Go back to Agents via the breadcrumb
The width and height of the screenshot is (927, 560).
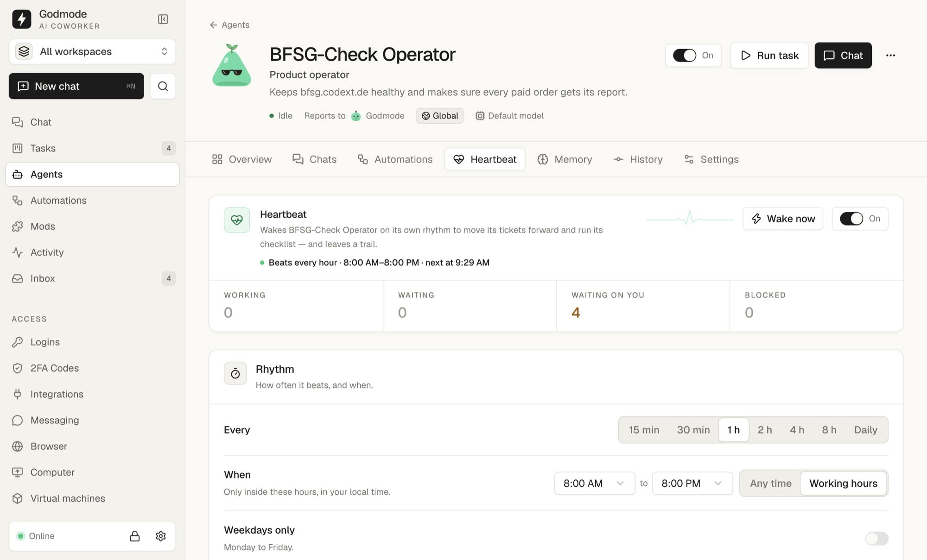click(x=229, y=25)
